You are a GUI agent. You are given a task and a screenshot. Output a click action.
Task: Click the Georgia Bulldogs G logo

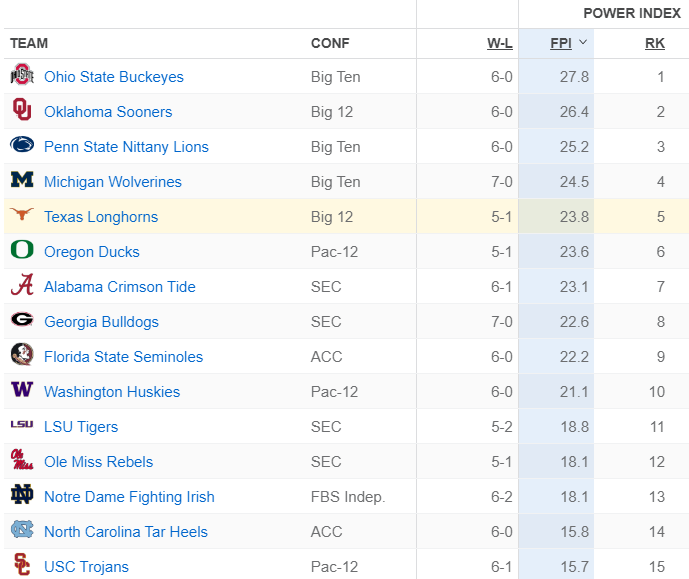click(22, 319)
